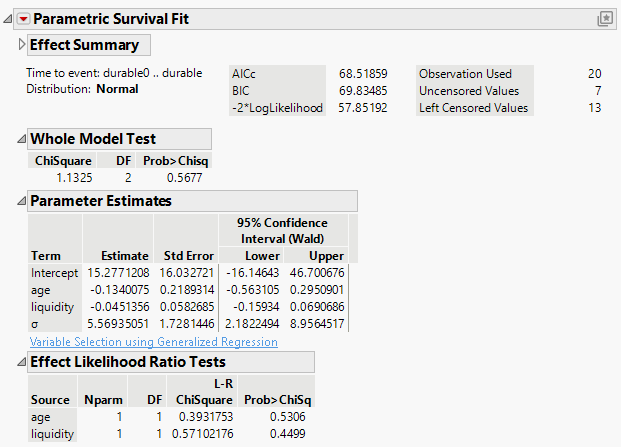Select the AICc value 68.51859

[363, 74]
